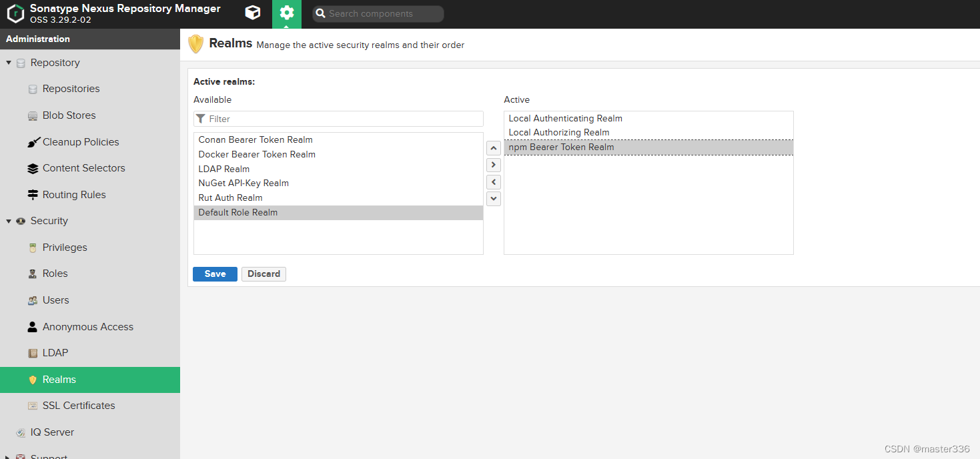Click the Realms shield icon in sidebar
980x459 pixels.
pyautogui.click(x=33, y=380)
